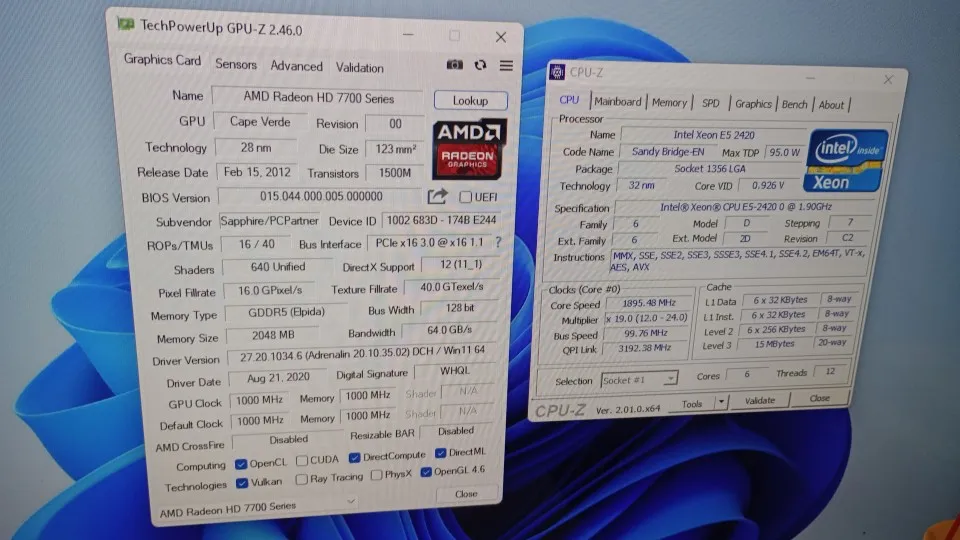The width and height of the screenshot is (960, 540).
Task: Click the 128 bit bus width value
Action: coord(459,308)
